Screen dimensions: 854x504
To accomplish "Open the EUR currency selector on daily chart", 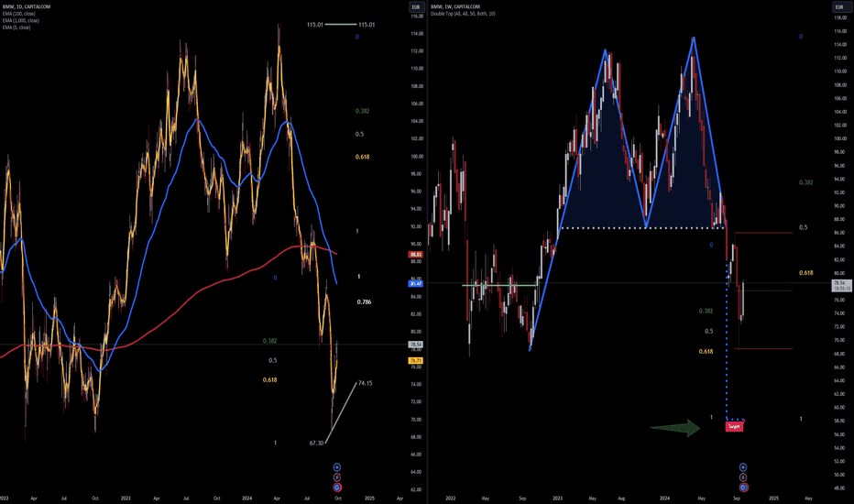I will click(416, 6).
